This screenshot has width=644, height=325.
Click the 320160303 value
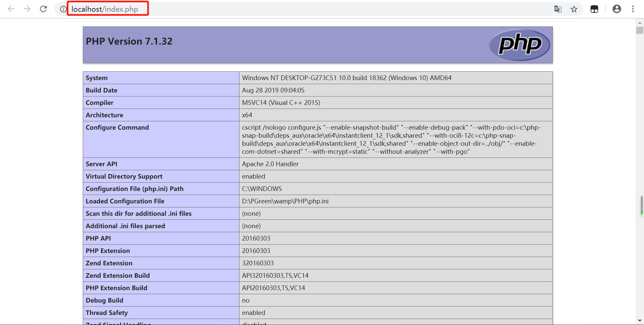coord(258,263)
